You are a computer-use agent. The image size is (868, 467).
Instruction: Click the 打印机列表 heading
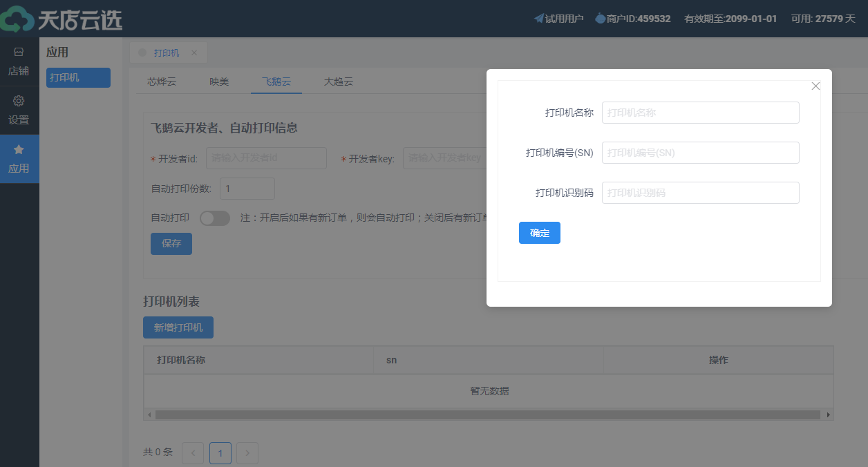[171, 301]
